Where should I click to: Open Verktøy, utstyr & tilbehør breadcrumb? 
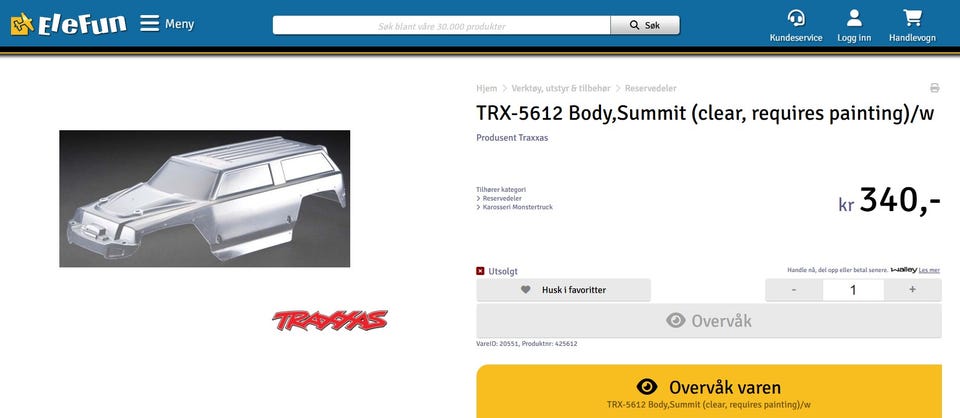click(x=561, y=88)
